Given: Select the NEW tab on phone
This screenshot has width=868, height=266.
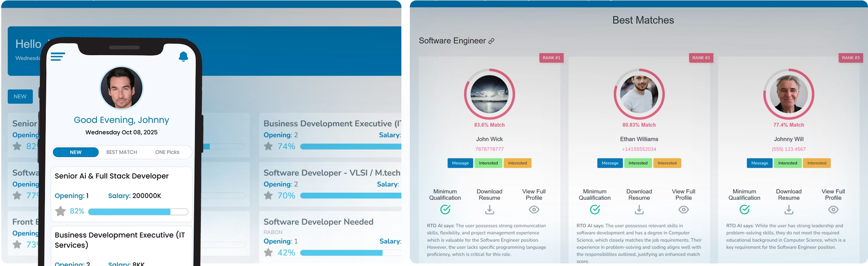Looking at the screenshot, I should (76, 152).
